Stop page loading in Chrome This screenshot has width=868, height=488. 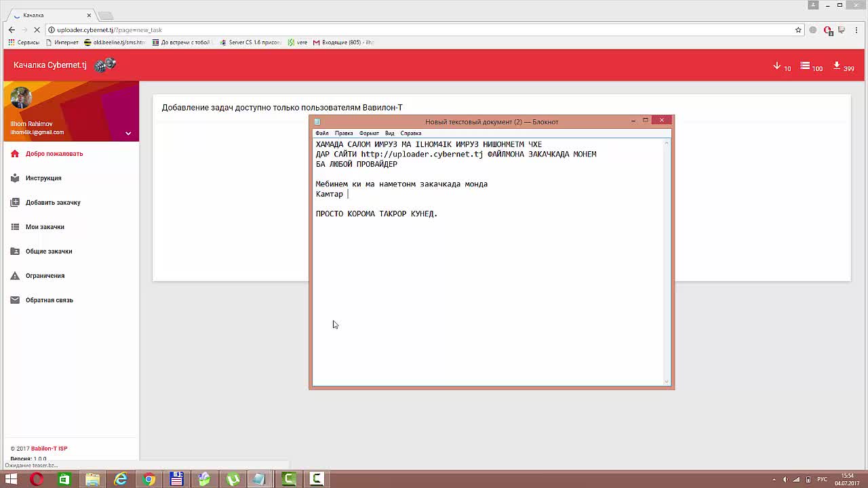(37, 30)
